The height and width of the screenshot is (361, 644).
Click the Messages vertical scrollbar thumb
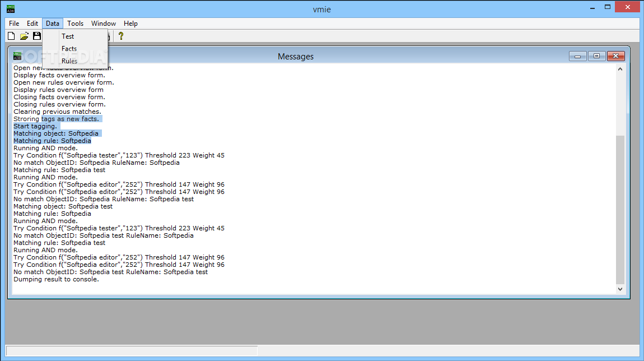pyautogui.click(x=620, y=210)
